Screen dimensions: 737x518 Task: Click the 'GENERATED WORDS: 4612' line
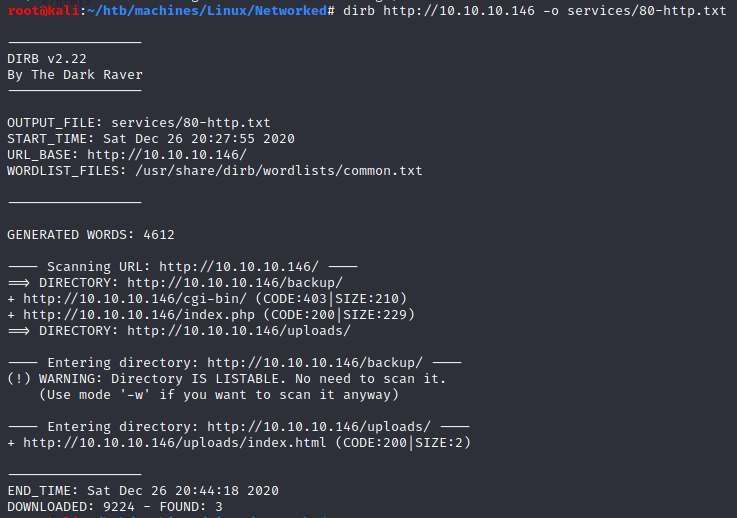click(x=90, y=235)
